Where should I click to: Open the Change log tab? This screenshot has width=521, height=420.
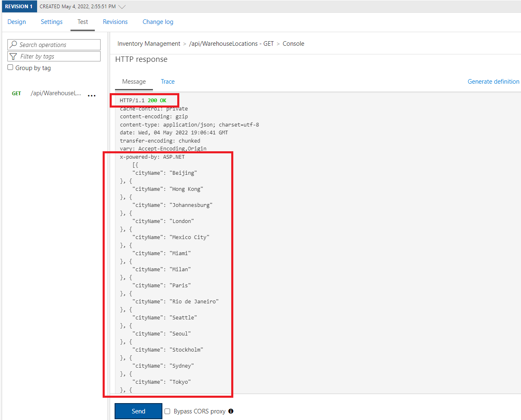point(157,21)
